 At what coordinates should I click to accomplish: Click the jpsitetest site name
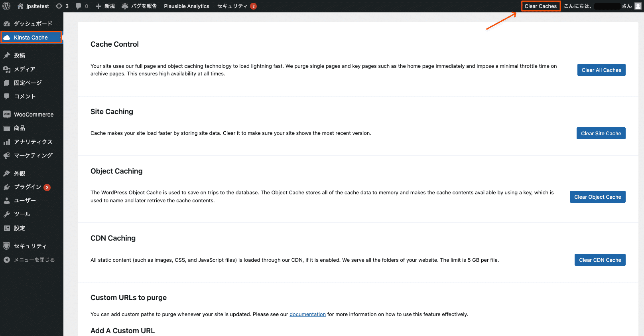click(x=38, y=6)
